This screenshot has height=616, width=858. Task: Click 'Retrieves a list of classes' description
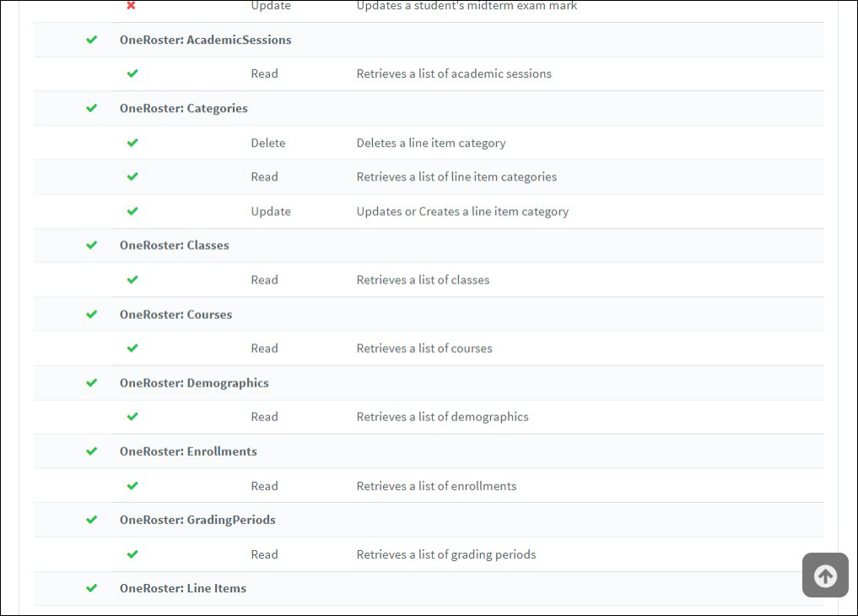point(423,279)
